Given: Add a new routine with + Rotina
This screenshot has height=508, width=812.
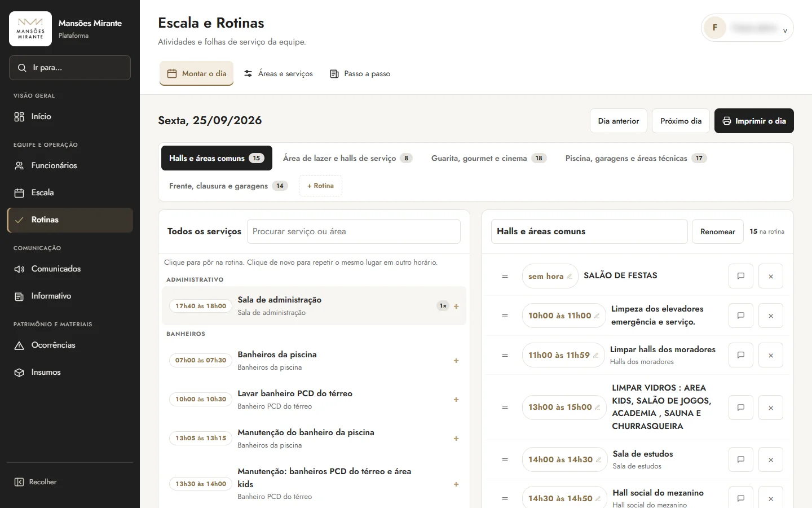Looking at the screenshot, I should point(320,186).
